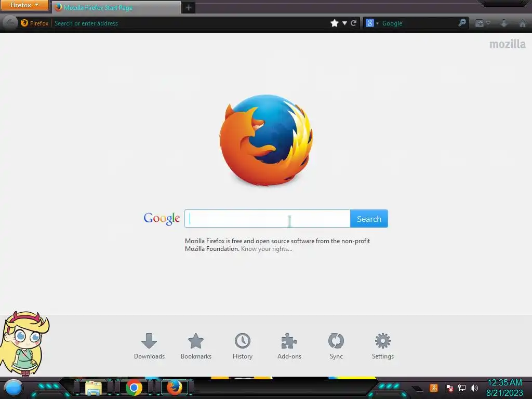Click the Firefox taskbar icon
Image resolution: width=532 pixels, height=399 pixels.
coord(175,388)
